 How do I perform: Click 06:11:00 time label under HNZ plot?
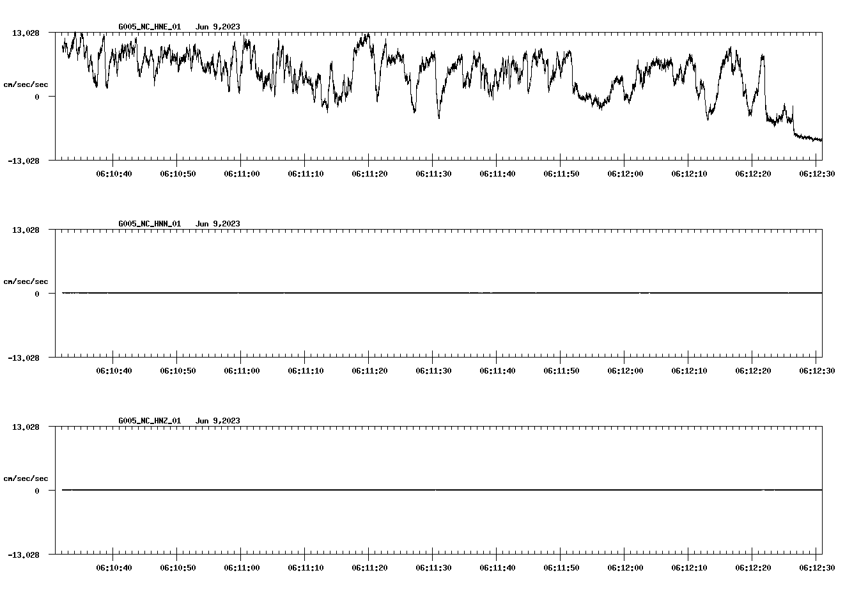coord(242,568)
